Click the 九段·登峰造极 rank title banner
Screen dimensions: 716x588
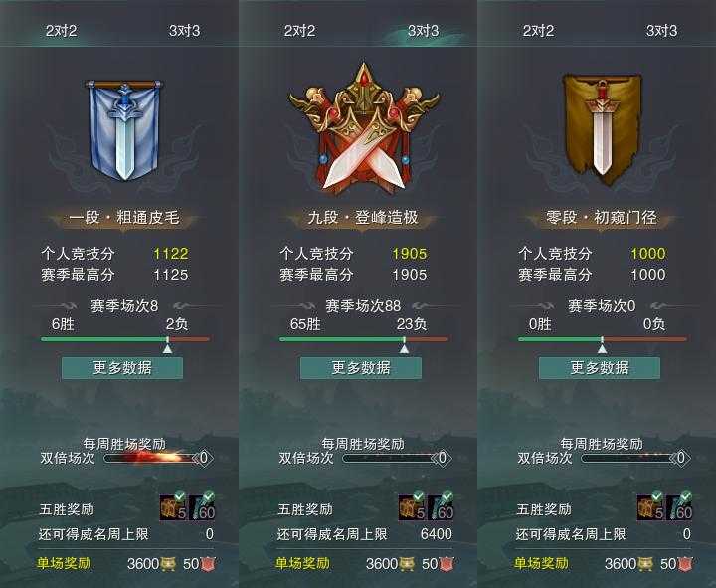tap(363, 218)
